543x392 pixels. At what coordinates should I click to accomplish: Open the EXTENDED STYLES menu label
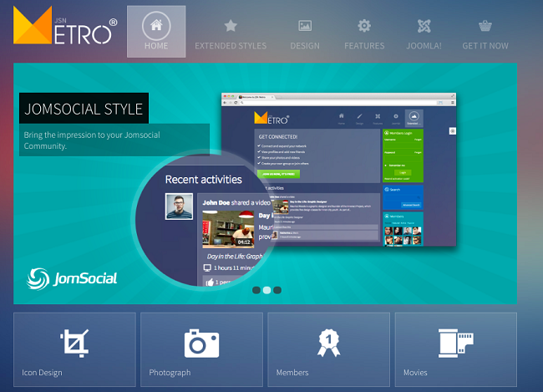click(231, 46)
